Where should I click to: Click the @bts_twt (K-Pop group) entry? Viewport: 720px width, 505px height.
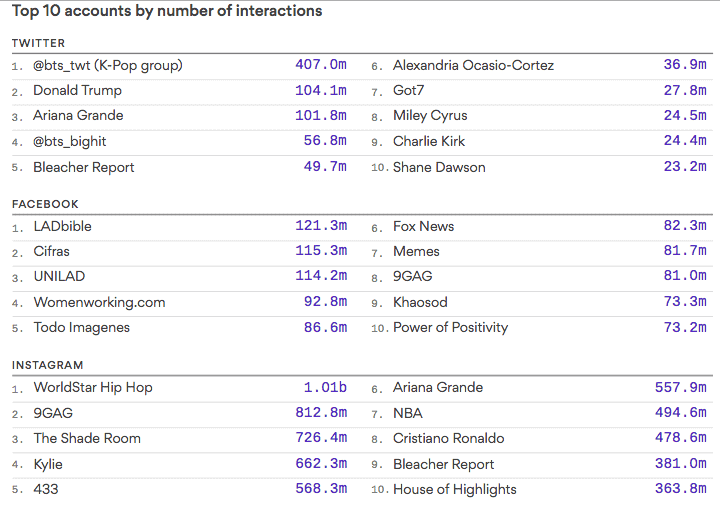(x=108, y=65)
